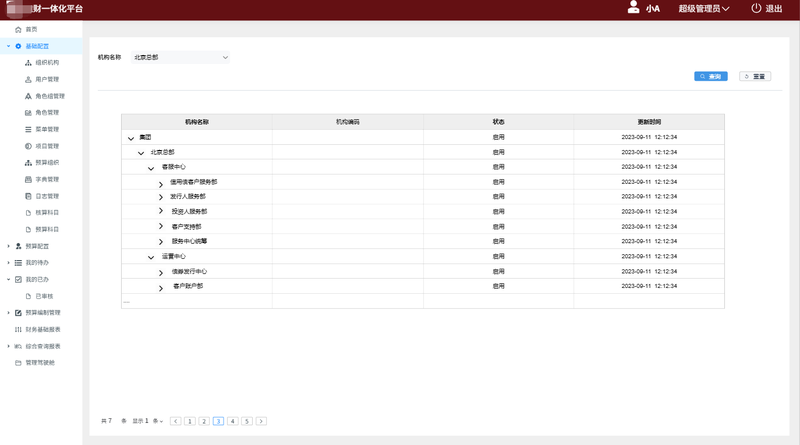Expand the last tree row chevron under 运营中心
800x445 pixels.
[x=161, y=288]
